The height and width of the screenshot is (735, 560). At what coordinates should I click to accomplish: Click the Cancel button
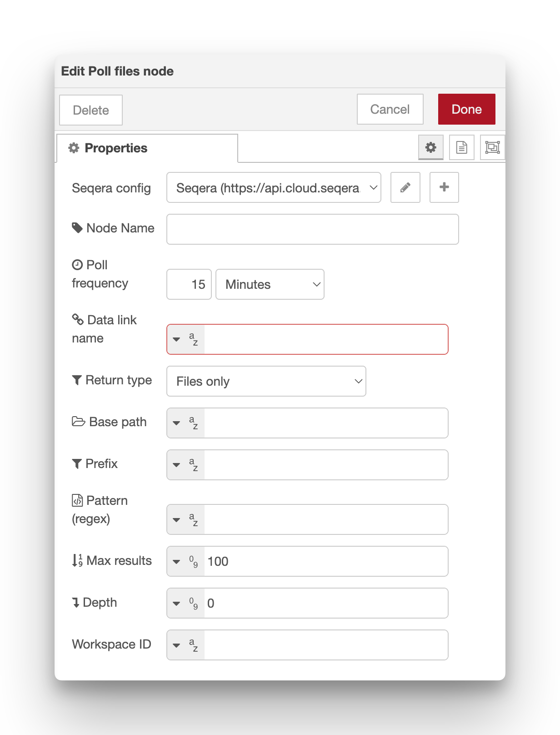coord(390,109)
